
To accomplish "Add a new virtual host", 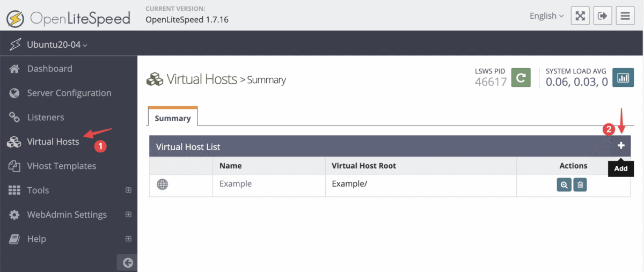I will (x=621, y=146).
